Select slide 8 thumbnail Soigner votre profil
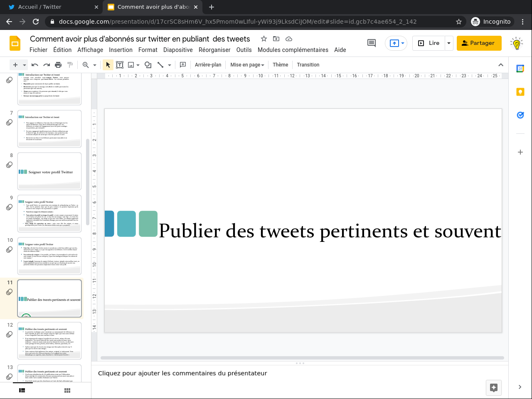532x399 pixels. click(49, 171)
